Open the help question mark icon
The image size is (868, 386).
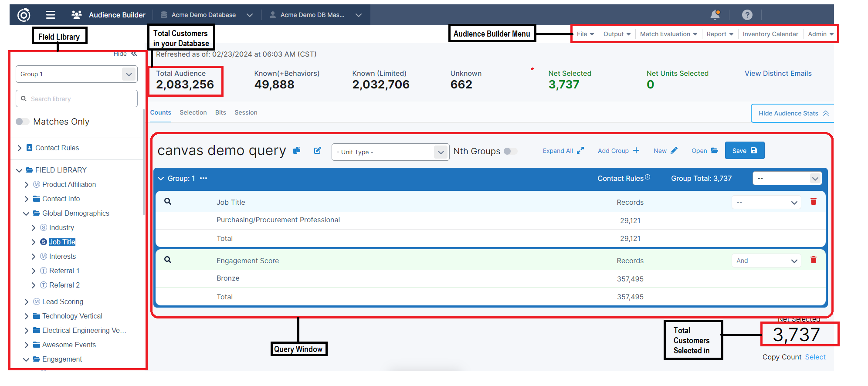coord(747,15)
